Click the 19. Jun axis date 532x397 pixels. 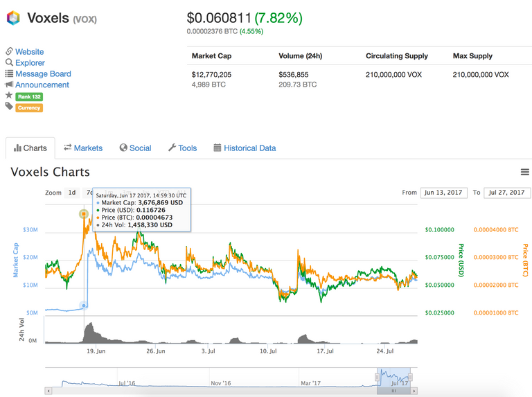pos(96,351)
